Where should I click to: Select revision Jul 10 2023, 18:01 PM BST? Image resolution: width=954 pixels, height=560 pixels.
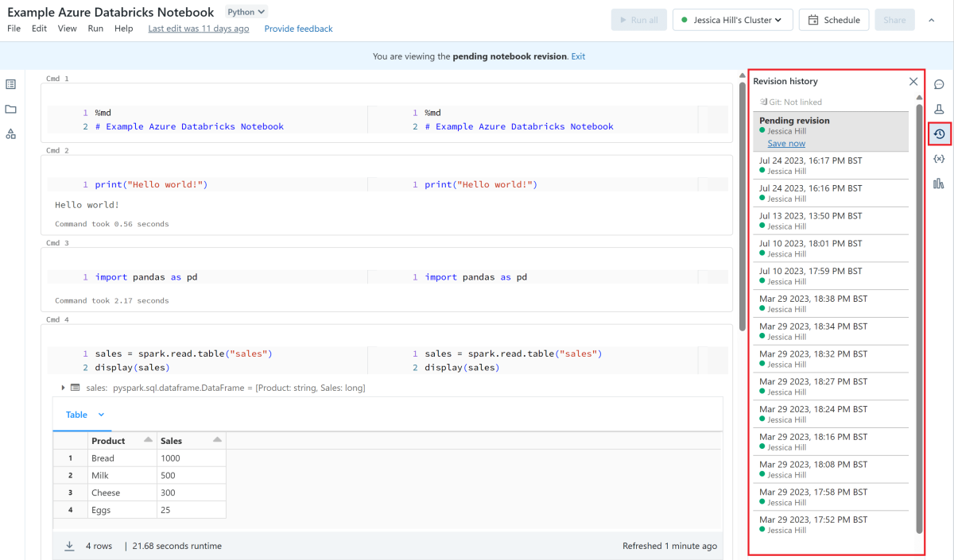point(831,249)
